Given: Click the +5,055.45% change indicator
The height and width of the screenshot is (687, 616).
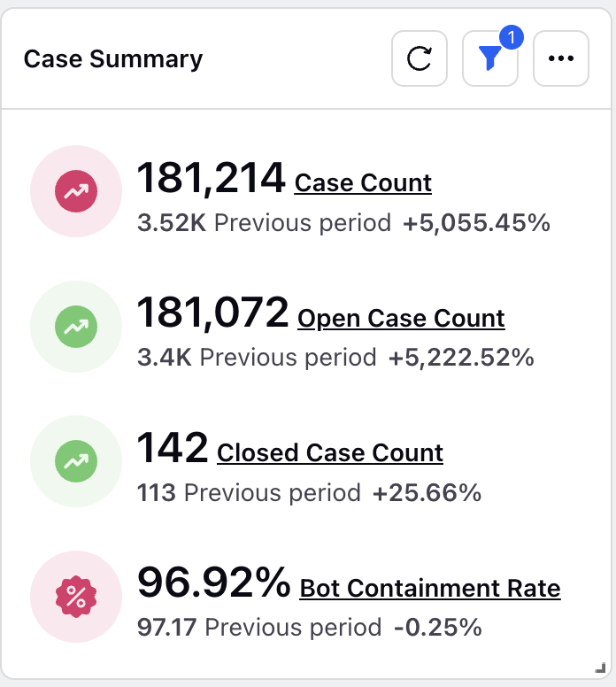Looking at the screenshot, I should pos(477,222).
